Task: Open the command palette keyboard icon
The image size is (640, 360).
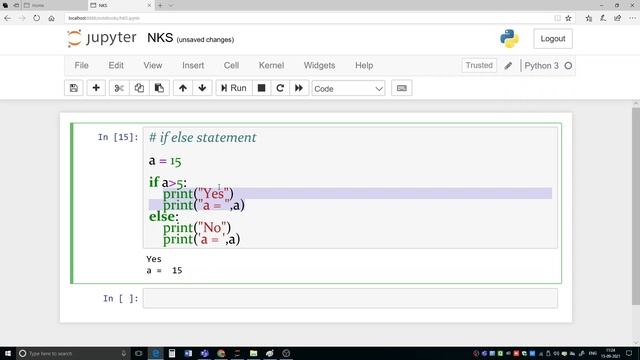Action: 402,88
